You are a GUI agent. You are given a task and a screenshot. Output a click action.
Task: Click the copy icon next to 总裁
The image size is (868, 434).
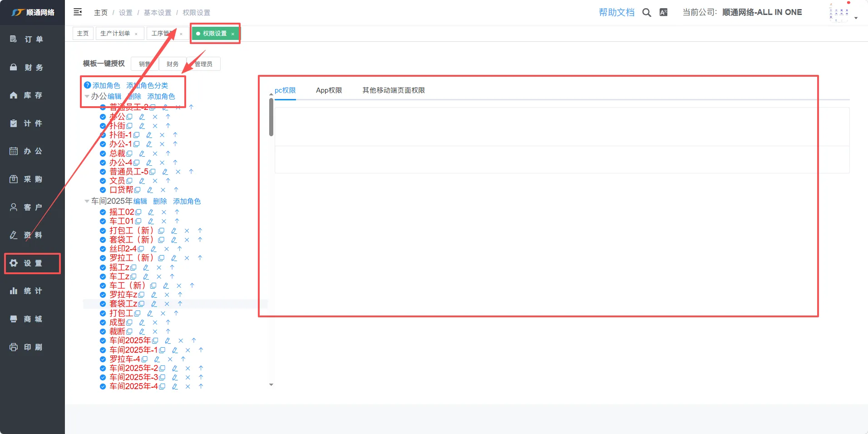coord(129,153)
